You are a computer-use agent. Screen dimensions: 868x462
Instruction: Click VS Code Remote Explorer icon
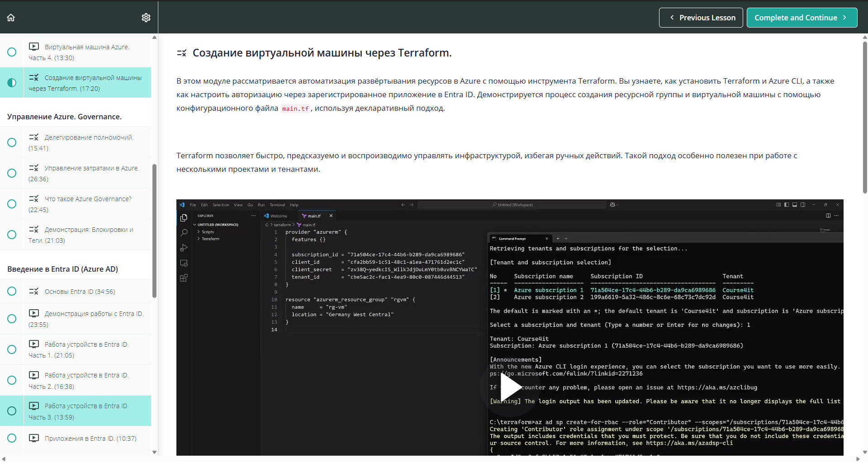pyautogui.click(x=184, y=263)
